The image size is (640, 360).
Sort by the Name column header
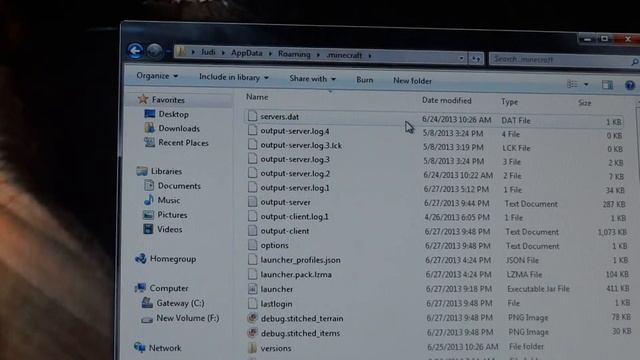click(x=257, y=97)
